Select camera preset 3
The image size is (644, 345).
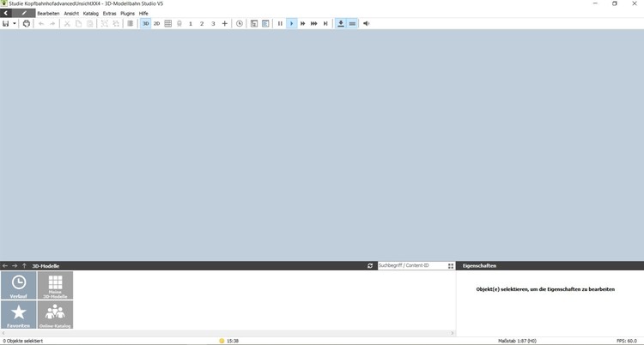coord(213,24)
